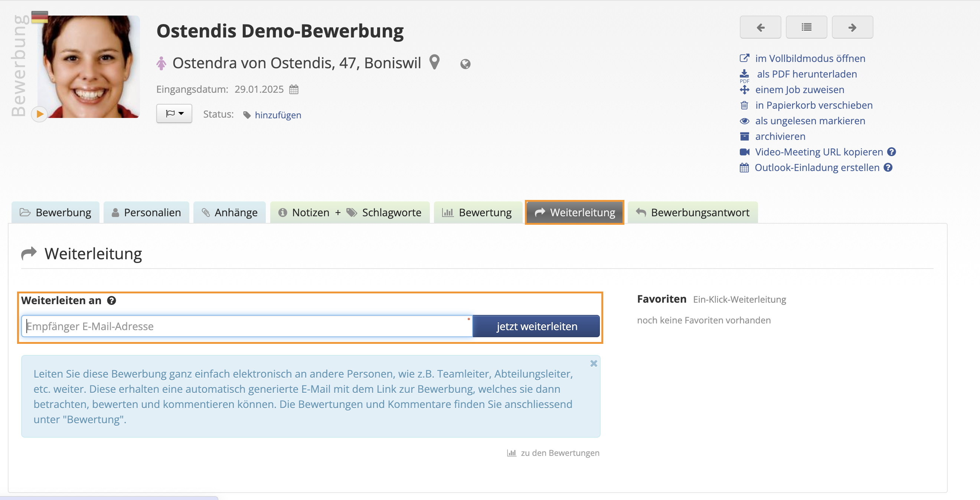
Task: Click the map pin location icon
Action: 434,62
